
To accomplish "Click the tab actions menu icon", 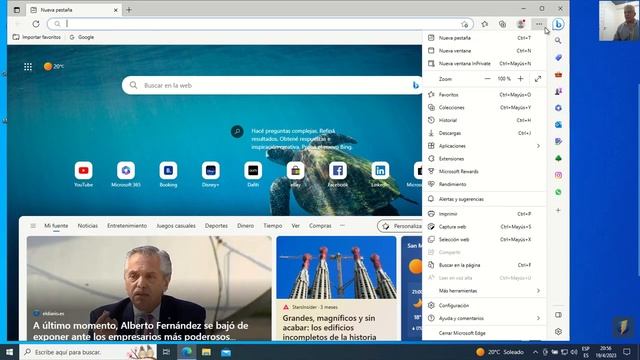I will [17, 10].
